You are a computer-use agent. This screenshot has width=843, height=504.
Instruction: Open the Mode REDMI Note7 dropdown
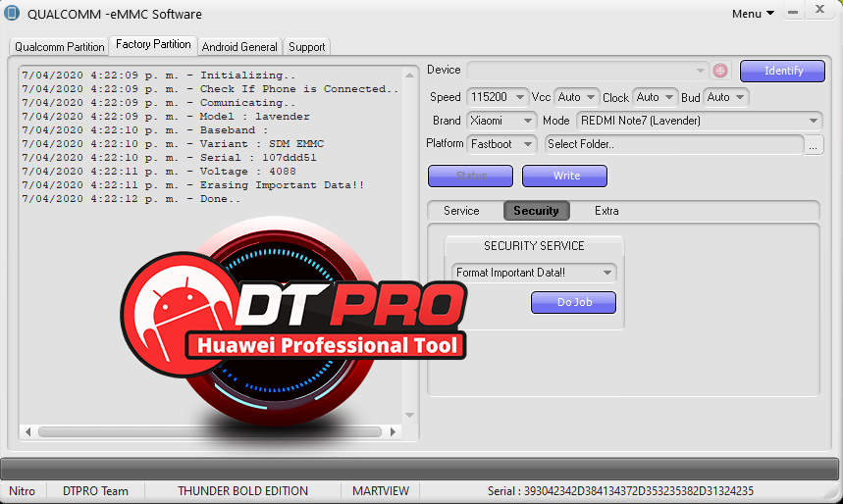click(x=699, y=121)
